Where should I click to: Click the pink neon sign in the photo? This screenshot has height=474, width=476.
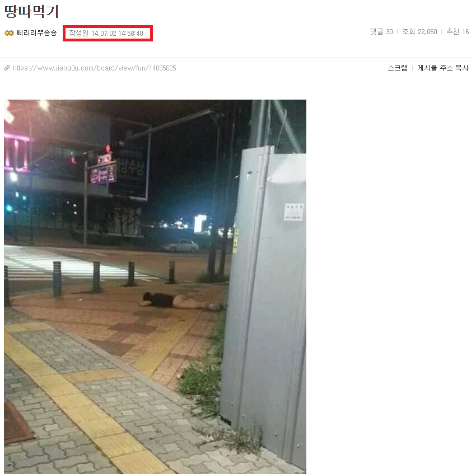click(103, 175)
